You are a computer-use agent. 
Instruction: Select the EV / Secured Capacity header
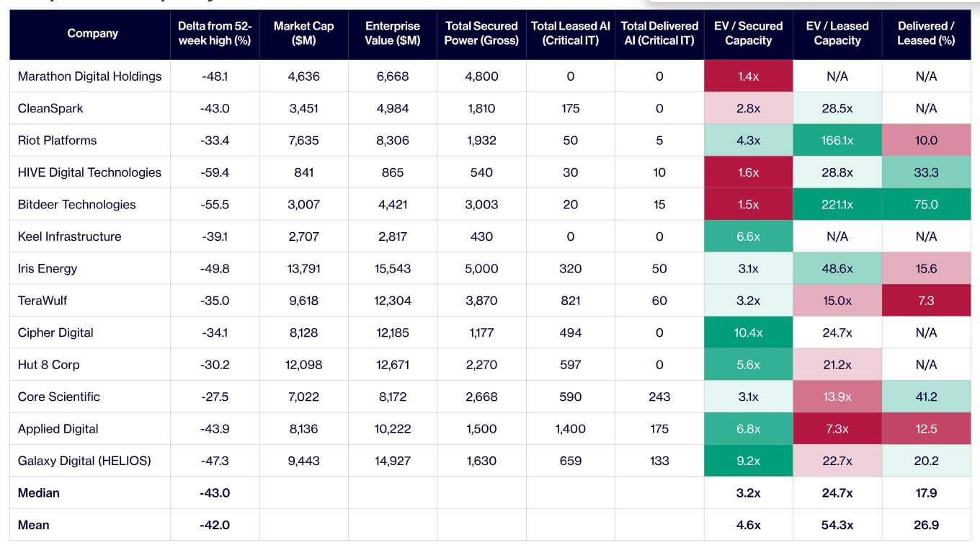point(748,33)
